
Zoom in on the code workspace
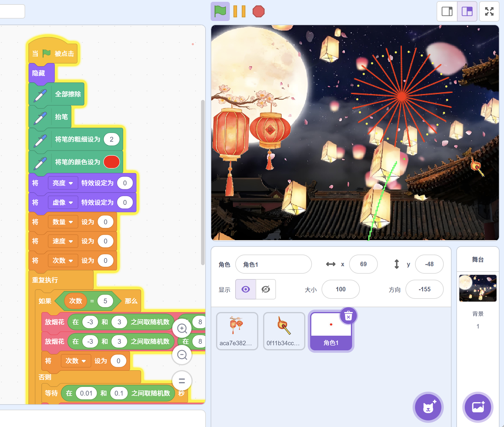click(x=182, y=328)
